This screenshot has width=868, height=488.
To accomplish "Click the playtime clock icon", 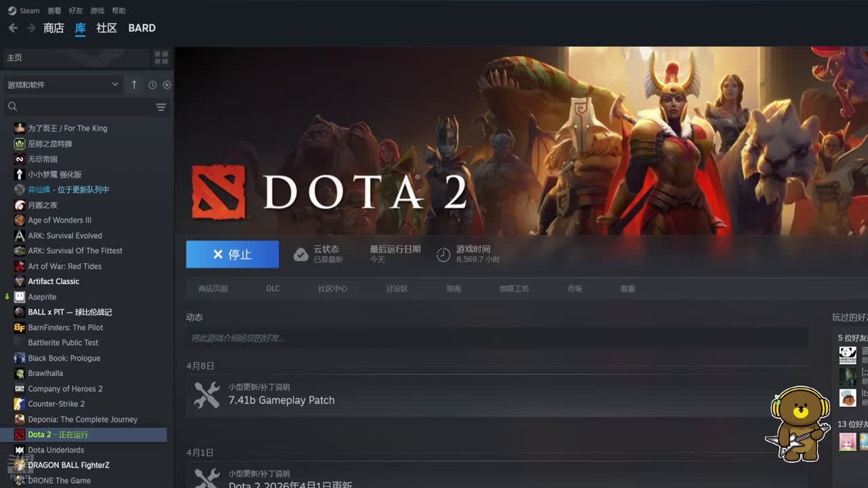I will (443, 255).
